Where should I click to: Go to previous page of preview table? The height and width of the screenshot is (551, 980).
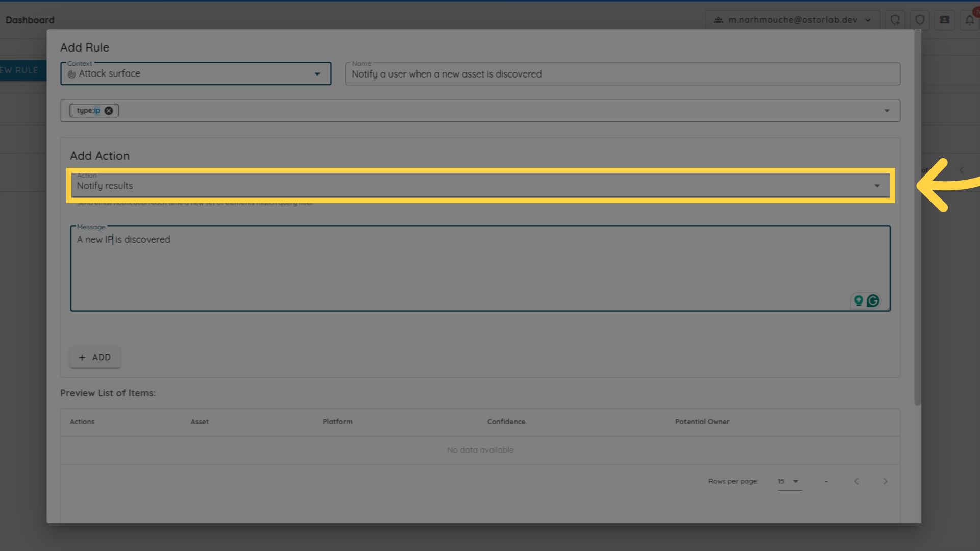(x=856, y=481)
